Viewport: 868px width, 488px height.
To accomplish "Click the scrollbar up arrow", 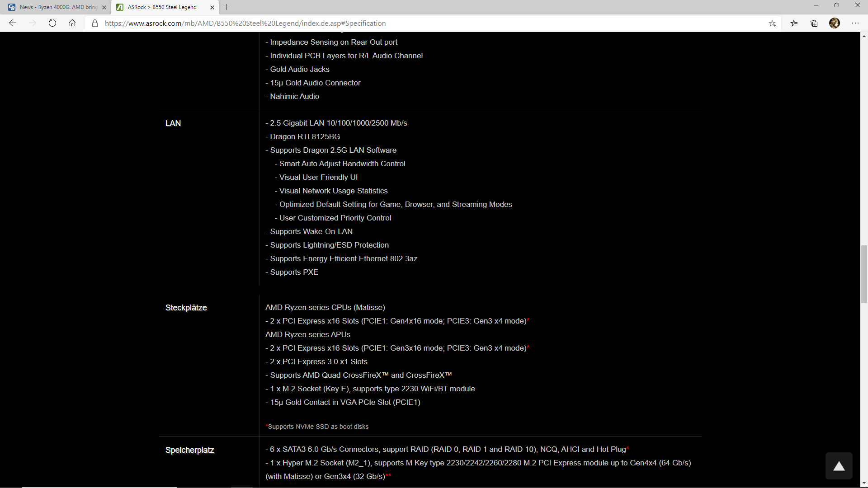I will pos(864,36).
